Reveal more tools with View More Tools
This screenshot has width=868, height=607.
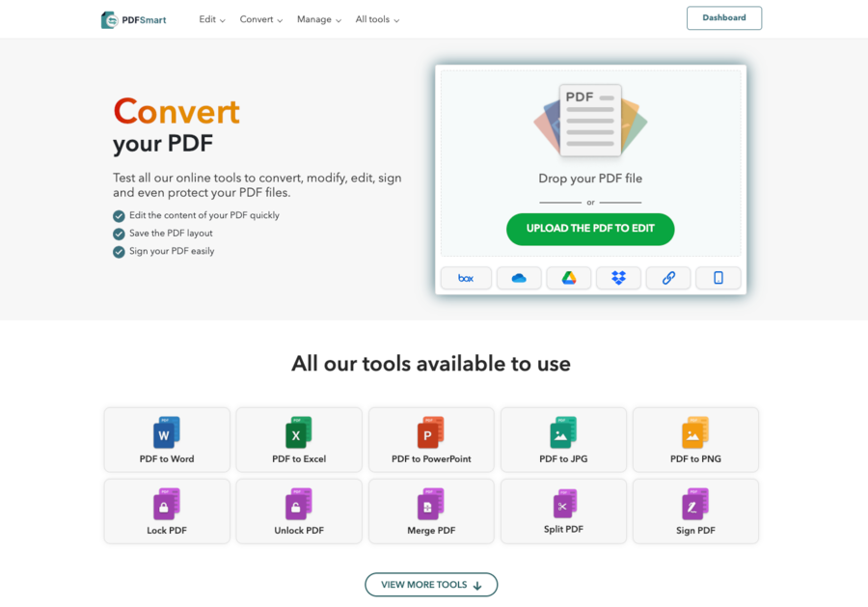[x=430, y=584]
